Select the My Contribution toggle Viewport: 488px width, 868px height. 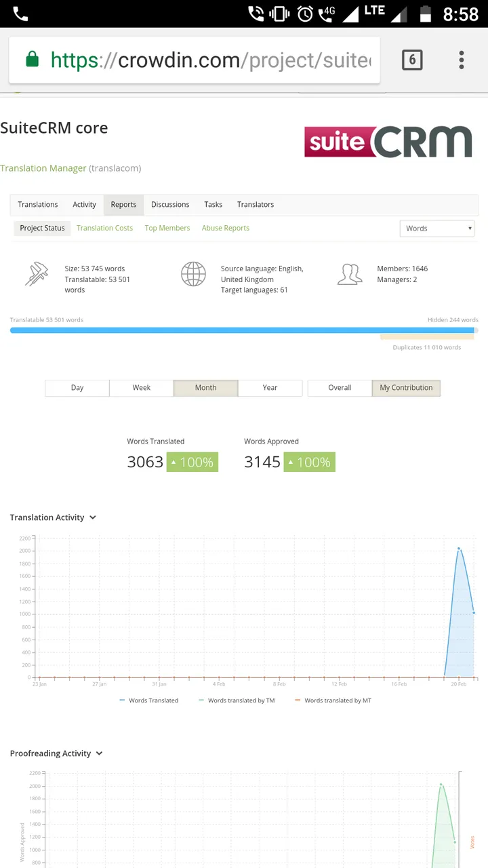pos(406,388)
